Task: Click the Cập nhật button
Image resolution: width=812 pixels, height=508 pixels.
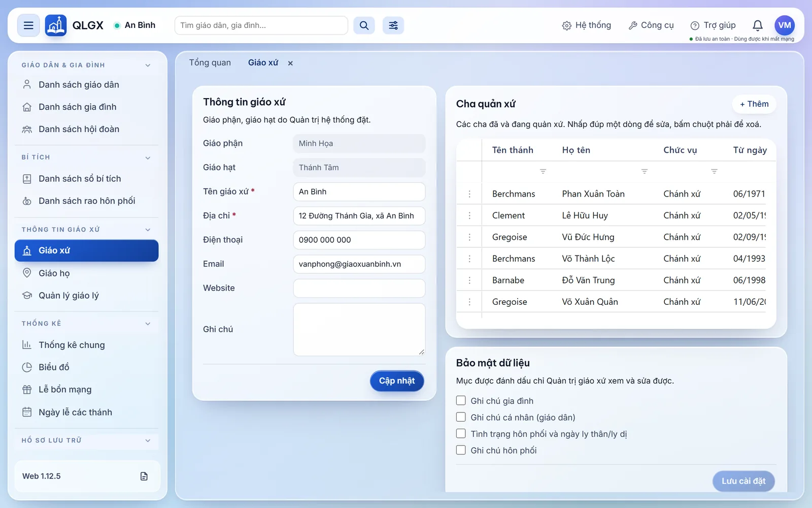Action: (397, 381)
